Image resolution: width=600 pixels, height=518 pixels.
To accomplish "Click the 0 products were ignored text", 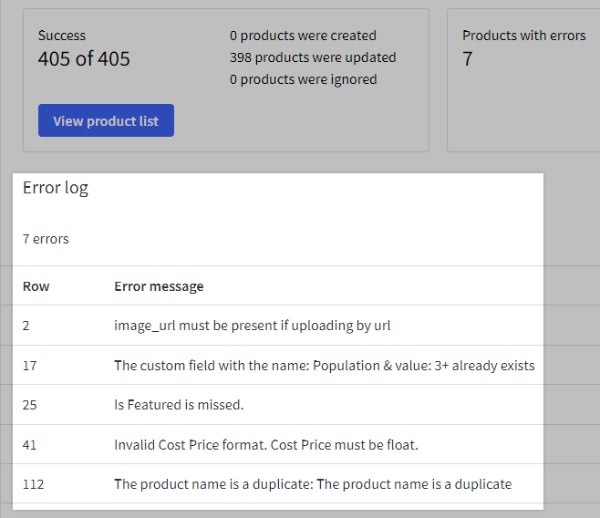I will click(x=303, y=80).
